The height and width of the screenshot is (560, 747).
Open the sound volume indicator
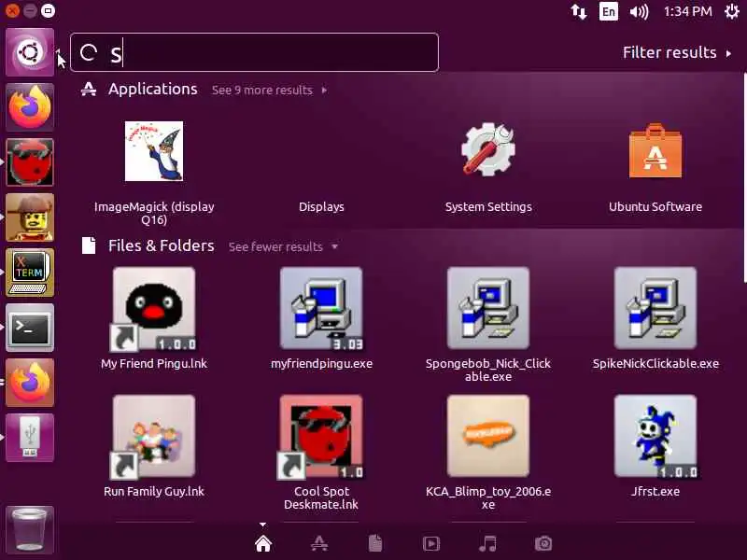pyautogui.click(x=639, y=11)
